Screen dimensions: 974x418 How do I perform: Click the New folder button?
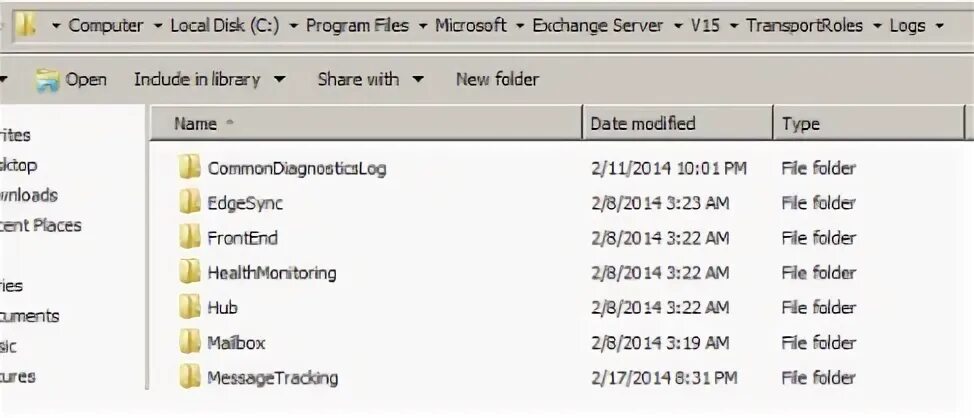pyautogui.click(x=497, y=79)
